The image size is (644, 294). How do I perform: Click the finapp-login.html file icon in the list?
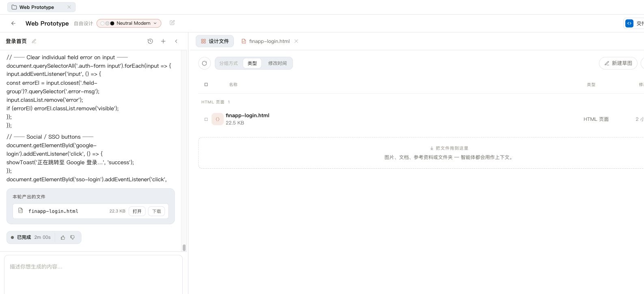(218, 119)
